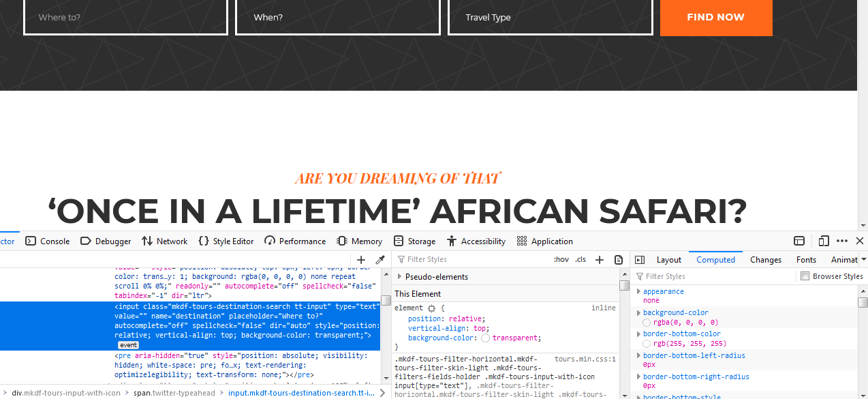Open the Accessibility panel
The image size is (868, 399).
(476, 241)
